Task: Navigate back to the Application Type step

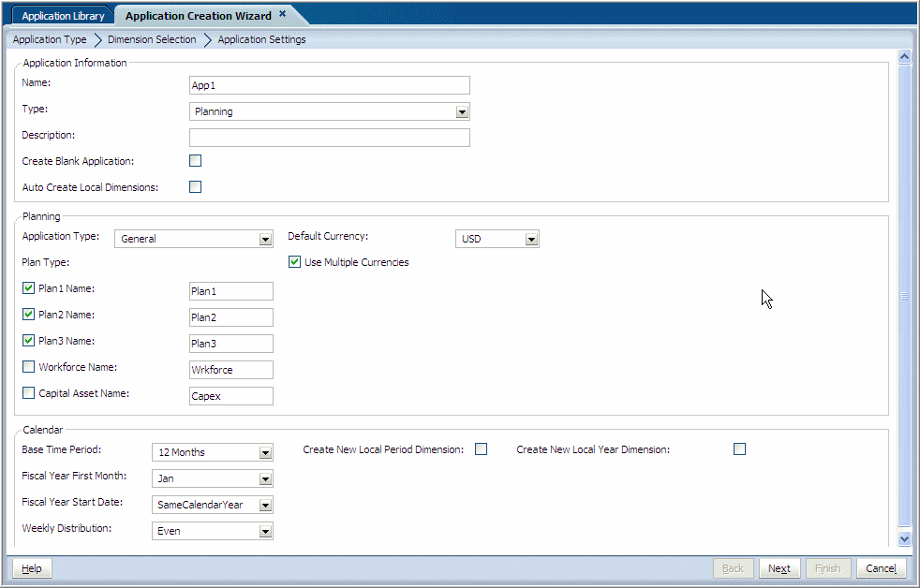Action: (x=49, y=39)
